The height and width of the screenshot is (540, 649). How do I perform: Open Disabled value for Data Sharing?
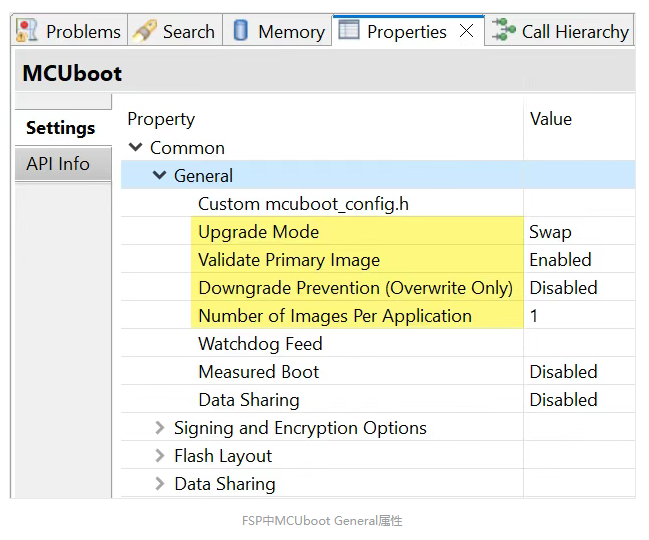coord(579,400)
